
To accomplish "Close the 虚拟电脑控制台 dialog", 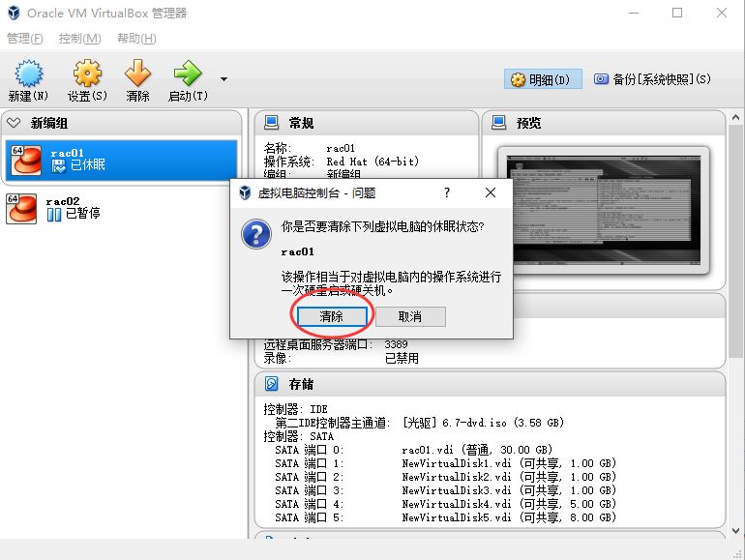I will coord(491,192).
